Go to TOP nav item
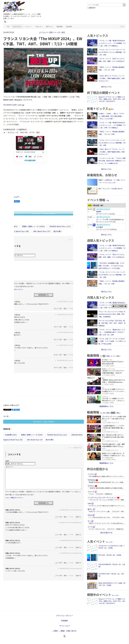This screenshot has width=129, height=644. (8, 27)
